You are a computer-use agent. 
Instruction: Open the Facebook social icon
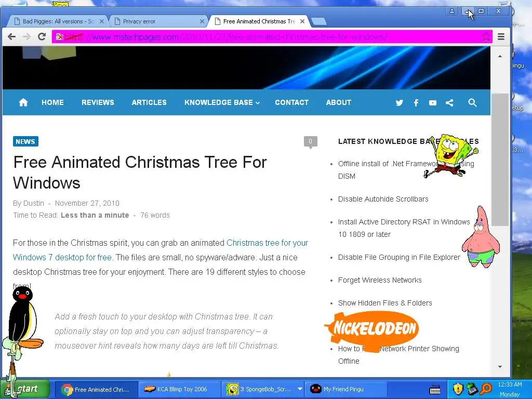416,103
